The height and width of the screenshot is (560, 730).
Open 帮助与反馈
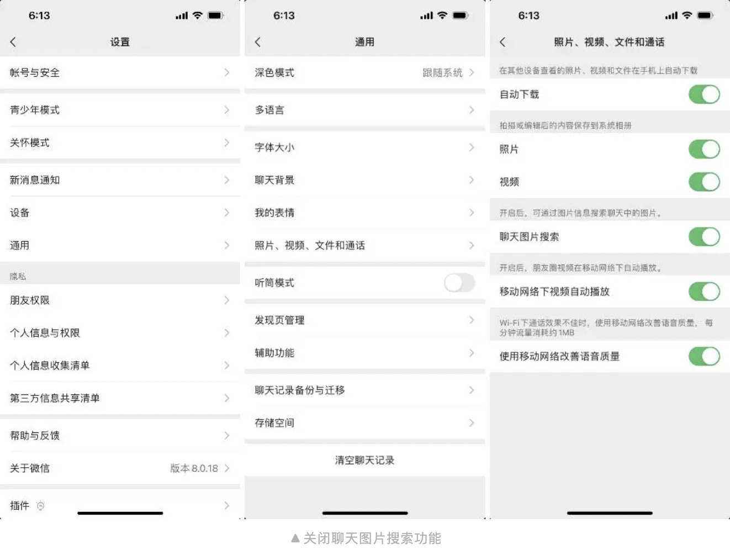[x=120, y=436]
